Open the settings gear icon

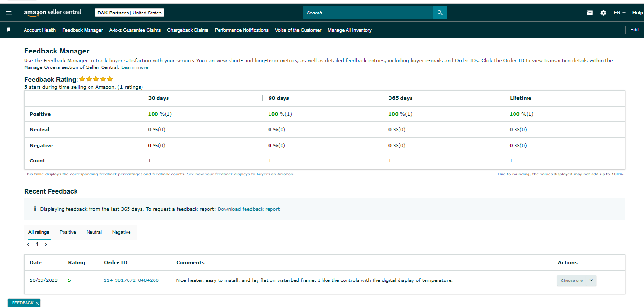[603, 13]
